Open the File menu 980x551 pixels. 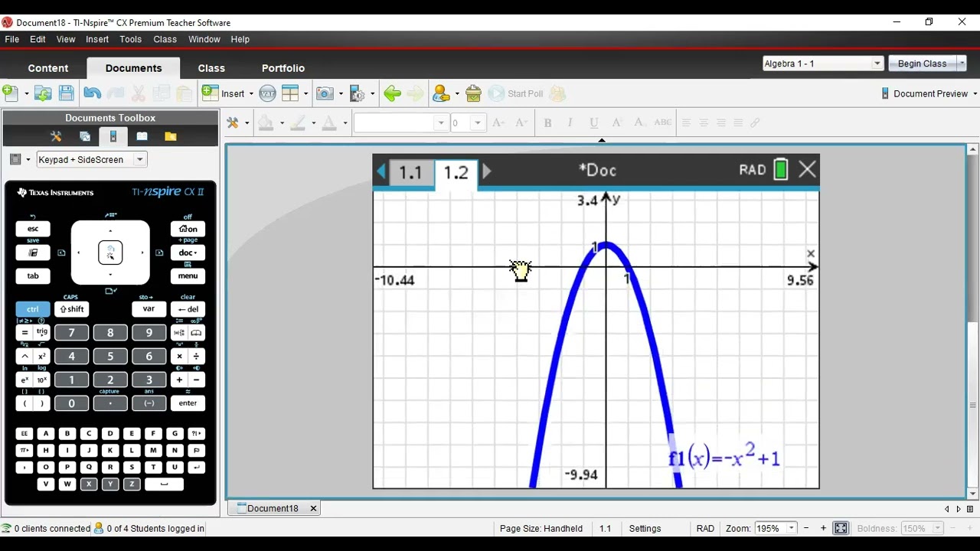click(x=12, y=39)
